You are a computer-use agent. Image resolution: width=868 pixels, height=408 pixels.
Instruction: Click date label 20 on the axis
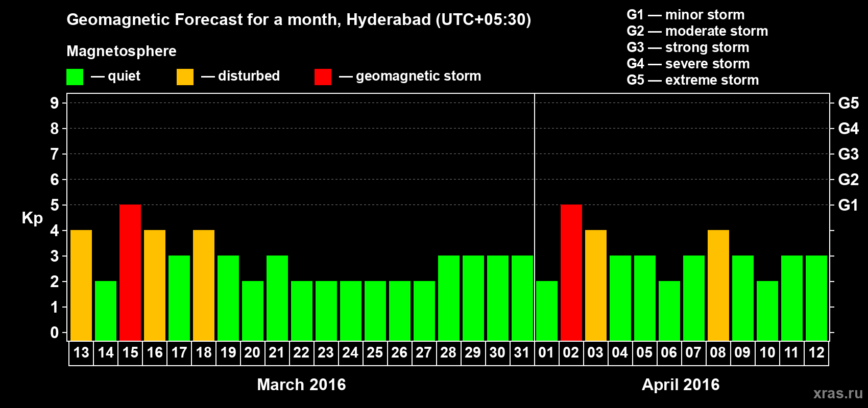[x=252, y=352]
